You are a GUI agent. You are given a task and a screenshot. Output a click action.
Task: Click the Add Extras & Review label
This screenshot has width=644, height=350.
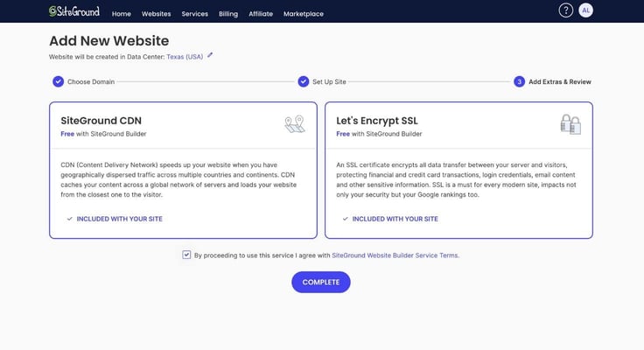(x=560, y=81)
